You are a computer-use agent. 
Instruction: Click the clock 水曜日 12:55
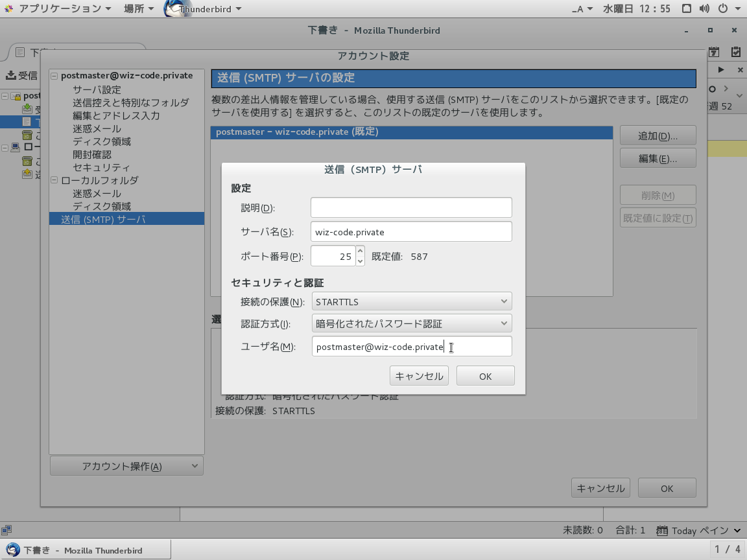click(x=637, y=8)
